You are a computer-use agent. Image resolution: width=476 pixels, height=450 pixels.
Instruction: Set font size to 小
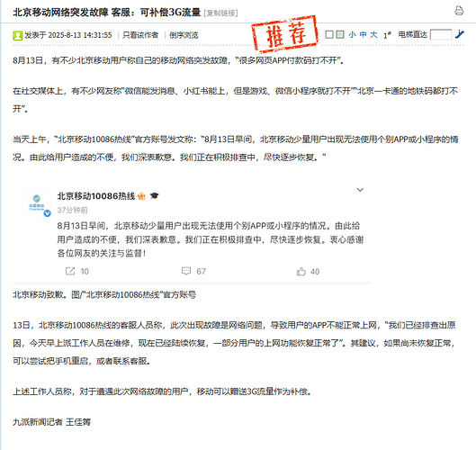352,34
